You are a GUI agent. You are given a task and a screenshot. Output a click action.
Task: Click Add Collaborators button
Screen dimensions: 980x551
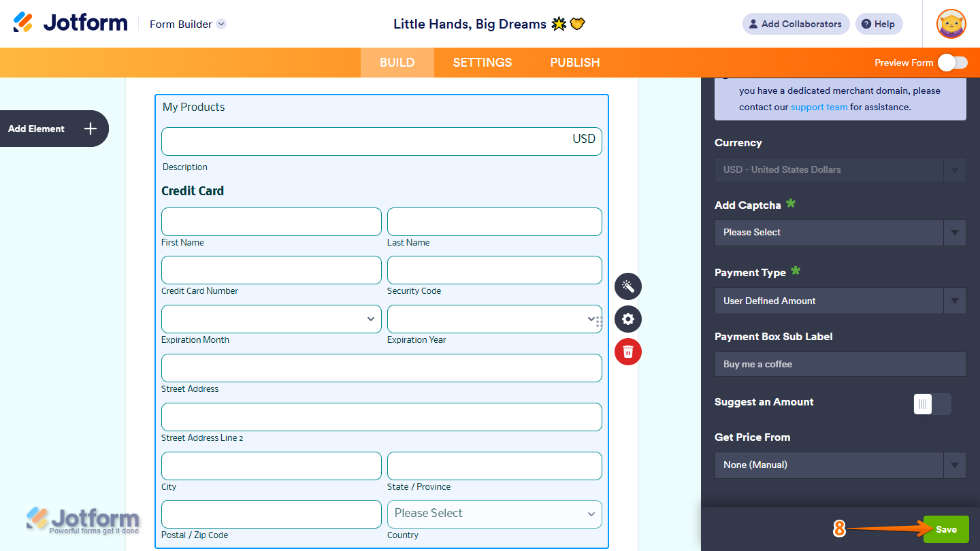coord(796,24)
